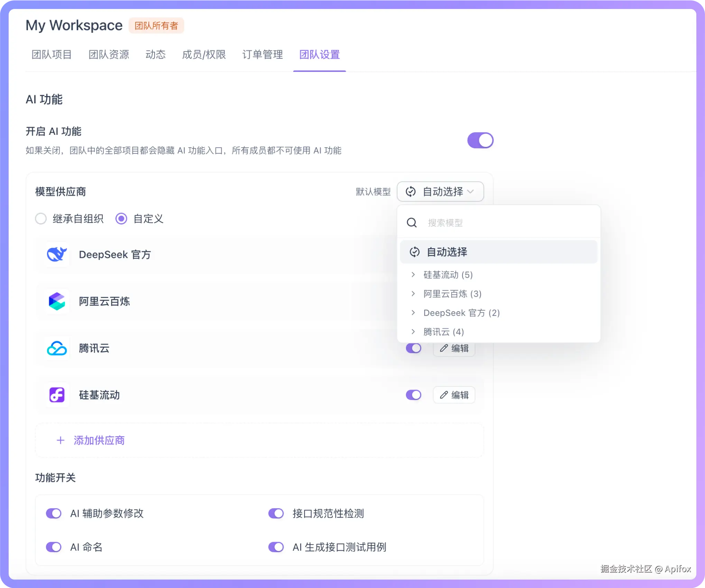The image size is (705, 588).
Task: Open the 默认模型 自动选择 dropdown
Action: pyautogui.click(x=440, y=192)
